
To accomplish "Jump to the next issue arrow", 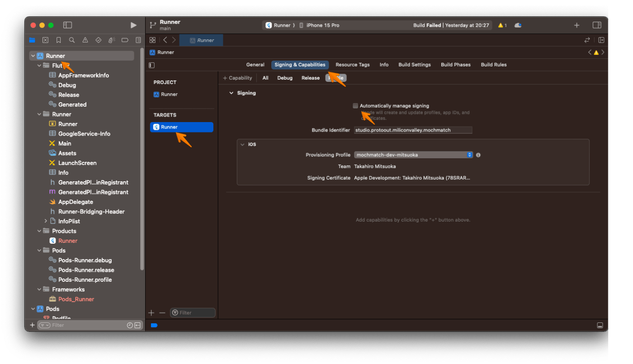I will 603,52.
